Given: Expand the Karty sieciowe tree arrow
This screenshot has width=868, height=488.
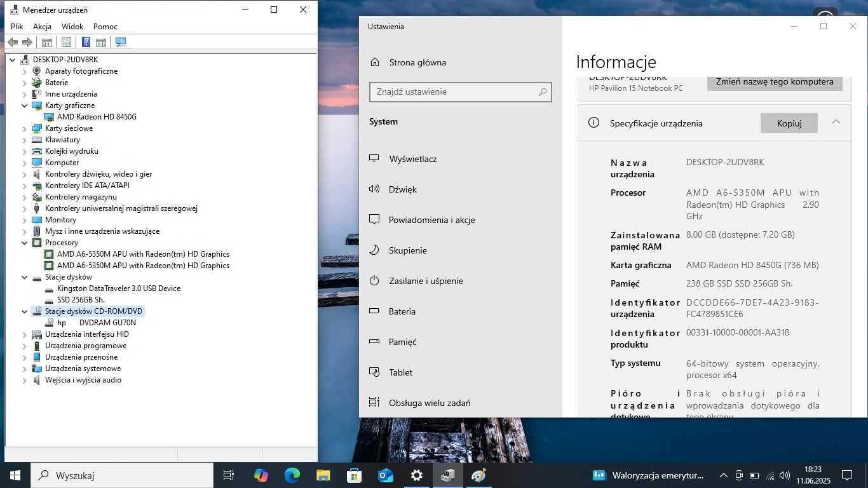Looking at the screenshot, I should [x=25, y=128].
